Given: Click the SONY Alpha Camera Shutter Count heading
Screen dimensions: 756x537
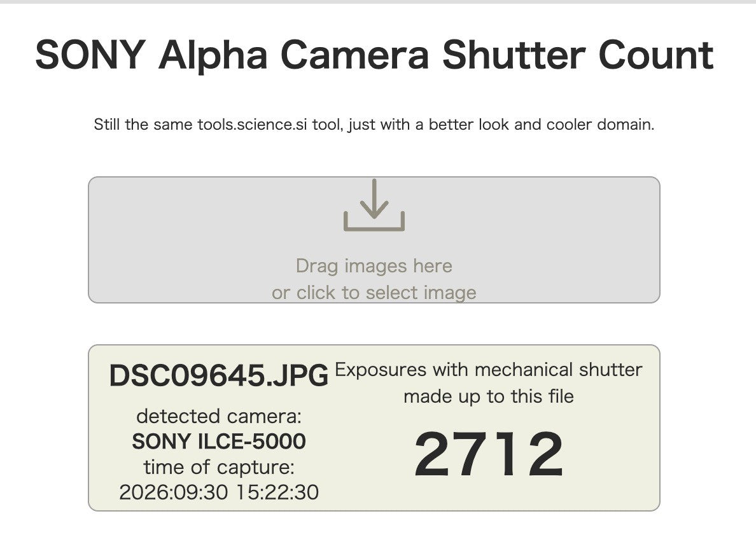Looking at the screenshot, I should click(x=374, y=55).
